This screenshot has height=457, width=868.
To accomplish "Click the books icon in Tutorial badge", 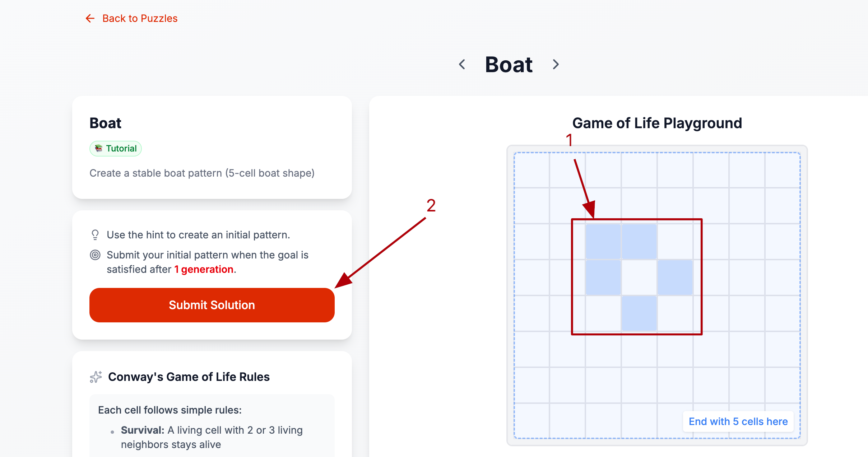I will click(x=99, y=148).
